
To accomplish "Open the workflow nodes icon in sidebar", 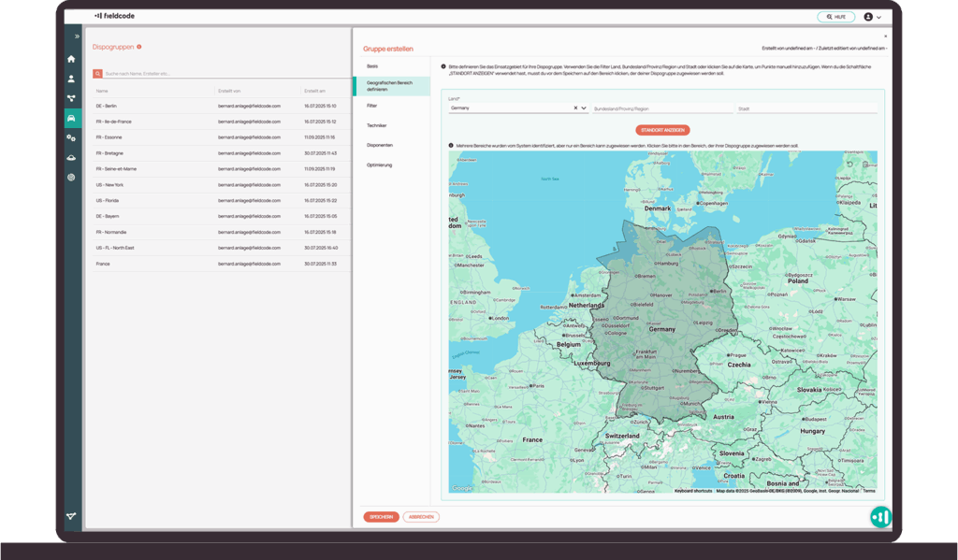I will (x=72, y=98).
